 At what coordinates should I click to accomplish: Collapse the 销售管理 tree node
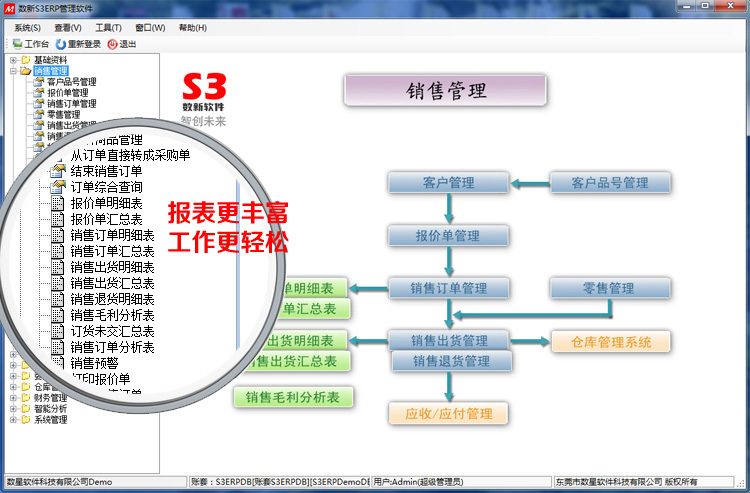(13, 71)
